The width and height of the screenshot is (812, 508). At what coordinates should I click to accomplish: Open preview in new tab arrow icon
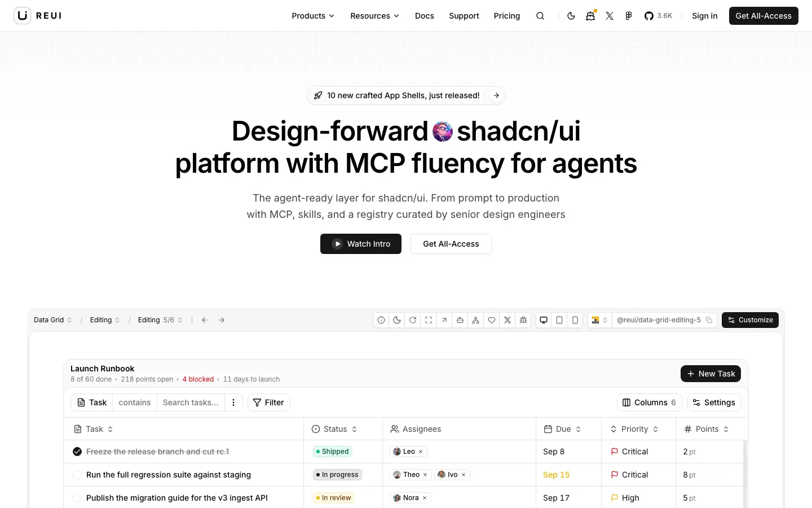click(x=444, y=320)
